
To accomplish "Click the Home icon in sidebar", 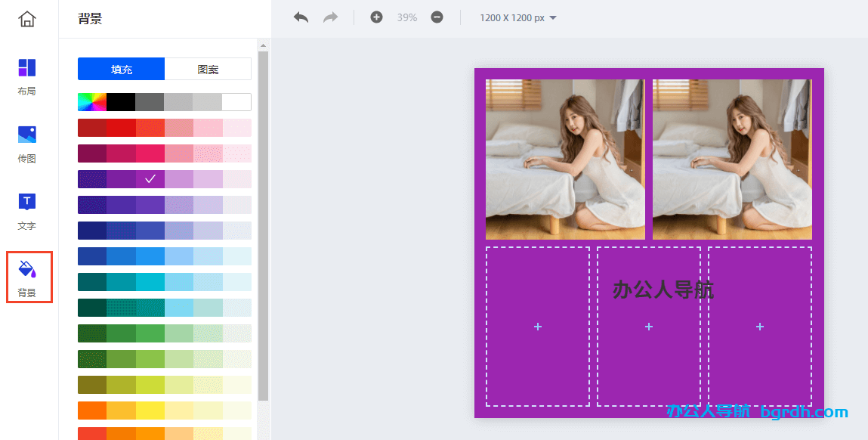I will coord(27,19).
